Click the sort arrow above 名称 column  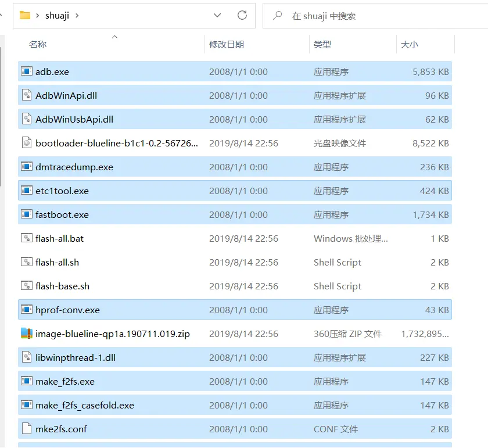(x=114, y=37)
